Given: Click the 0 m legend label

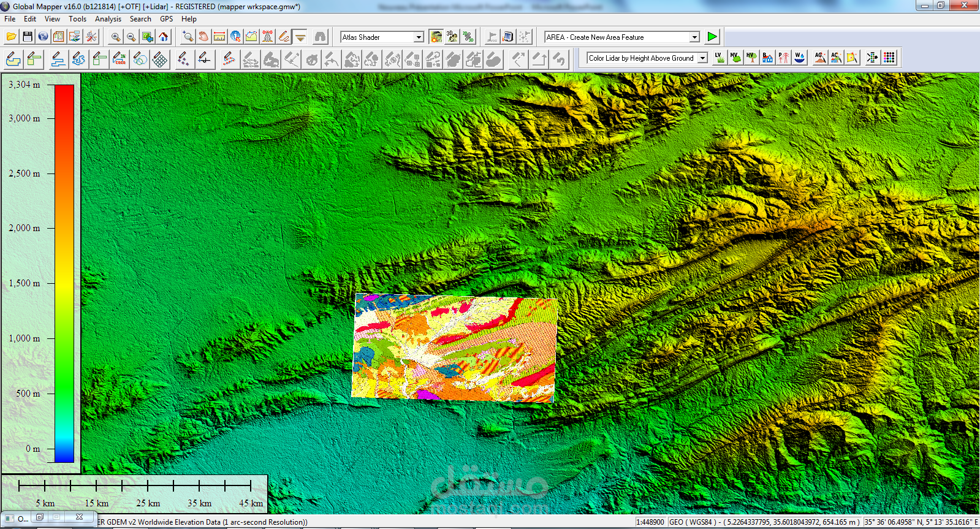Looking at the screenshot, I should click(32, 449).
